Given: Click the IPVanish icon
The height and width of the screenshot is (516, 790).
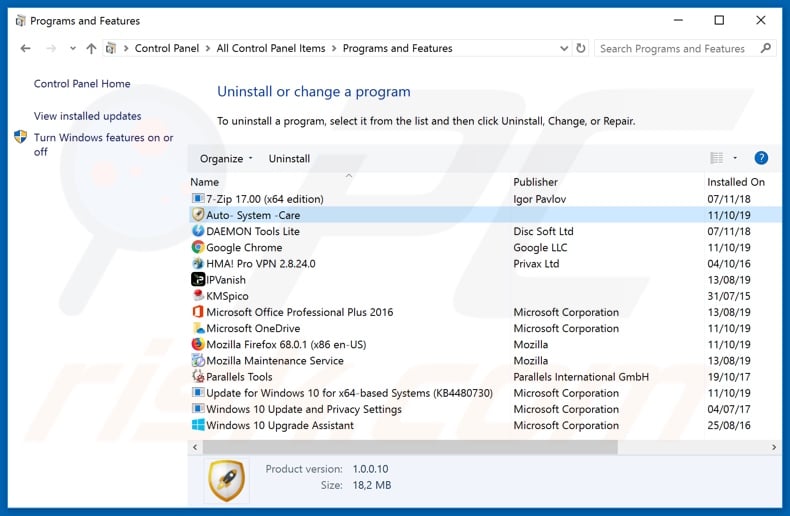Looking at the screenshot, I should (x=198, y=279).
